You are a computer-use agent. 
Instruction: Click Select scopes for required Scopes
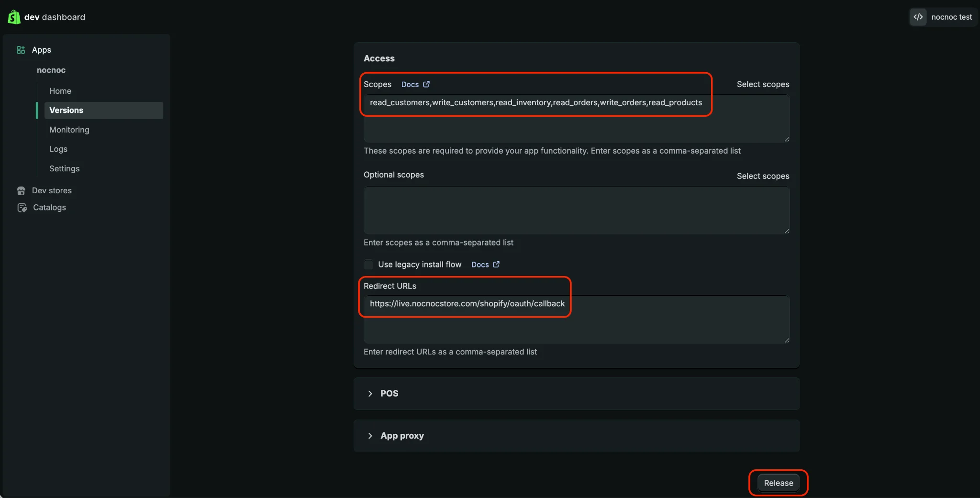[763, 84]
